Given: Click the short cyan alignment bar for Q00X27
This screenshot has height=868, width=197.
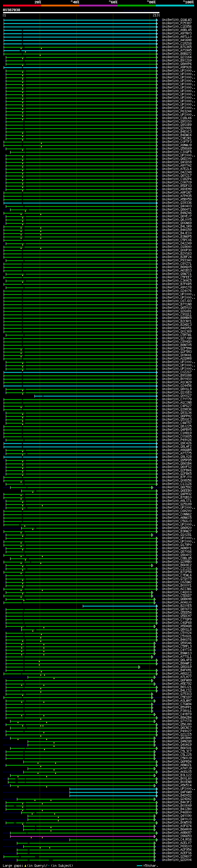Looking at the screenshot, I should [96, 396].
